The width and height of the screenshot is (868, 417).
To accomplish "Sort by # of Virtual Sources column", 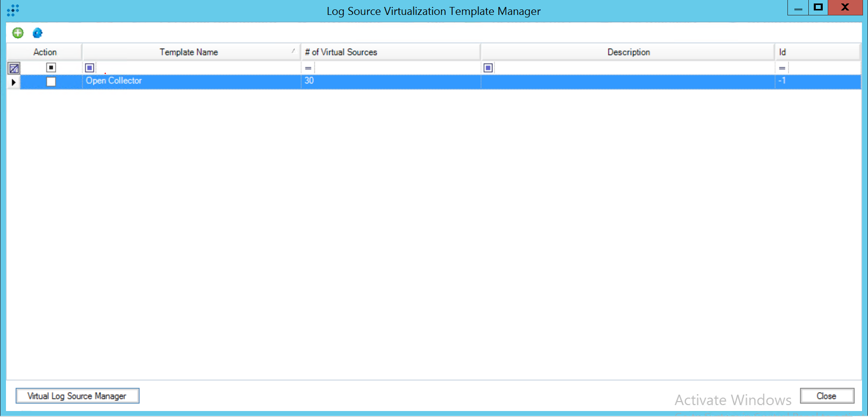I will pos(341,52).
